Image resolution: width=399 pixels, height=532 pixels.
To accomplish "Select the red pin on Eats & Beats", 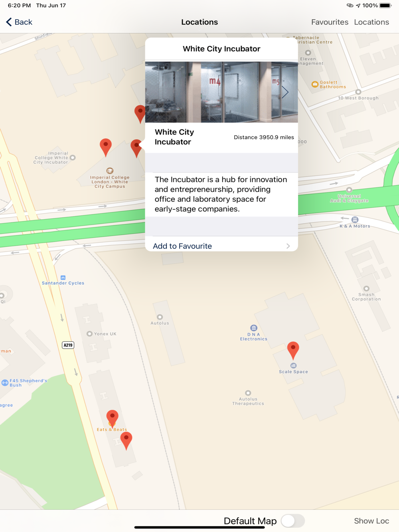I will click(113, 418).
